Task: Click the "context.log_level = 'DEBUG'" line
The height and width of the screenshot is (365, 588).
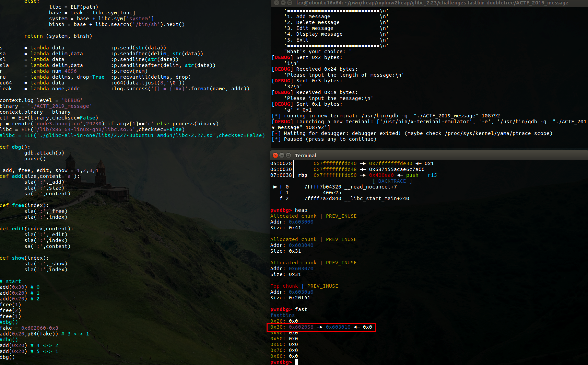Action: (41, 100)
